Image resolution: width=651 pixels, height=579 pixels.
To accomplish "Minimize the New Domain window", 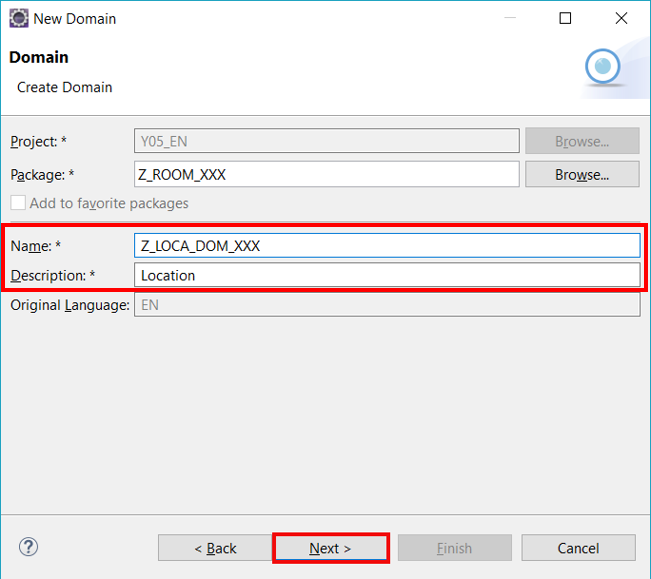I will click(x=510, y=18).
